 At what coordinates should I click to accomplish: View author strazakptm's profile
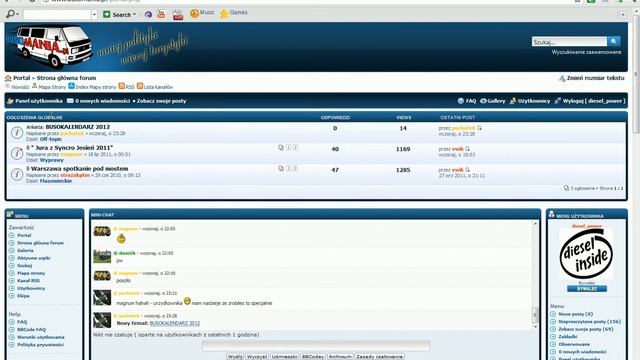coord(75,175)
